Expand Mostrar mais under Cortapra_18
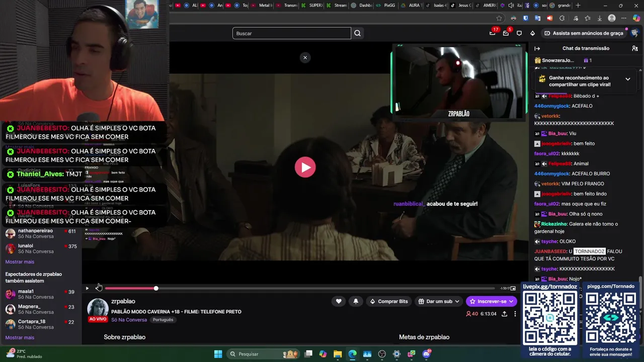The width and height of the screenshot is (644, 362). [20, 338]
